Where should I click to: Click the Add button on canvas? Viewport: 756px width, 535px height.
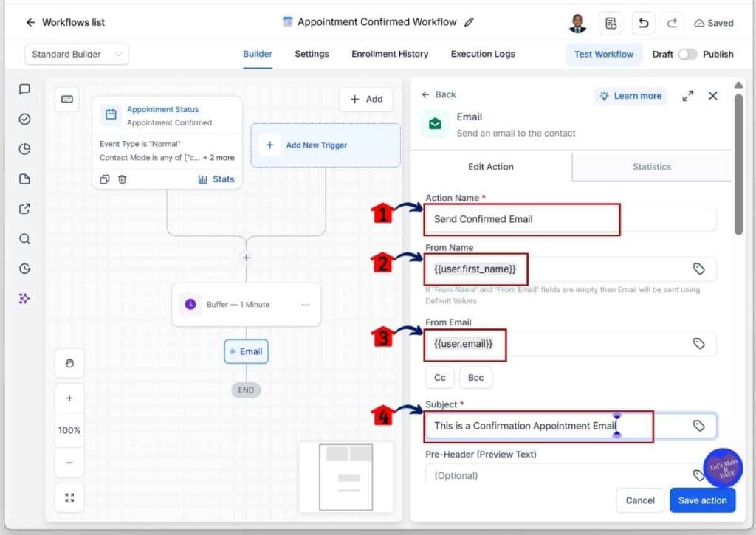point(366,100)
